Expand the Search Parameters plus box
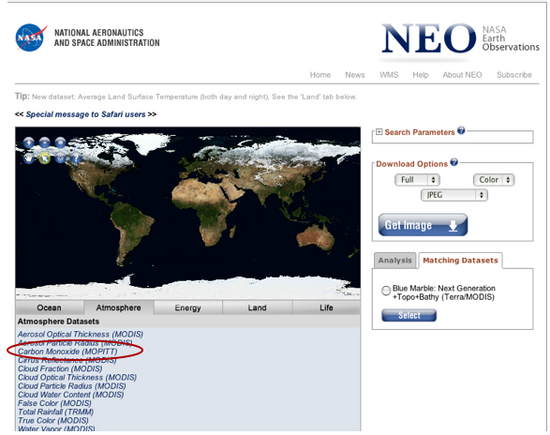The width and height of the screenshot is (550, 435). (379, 132)
